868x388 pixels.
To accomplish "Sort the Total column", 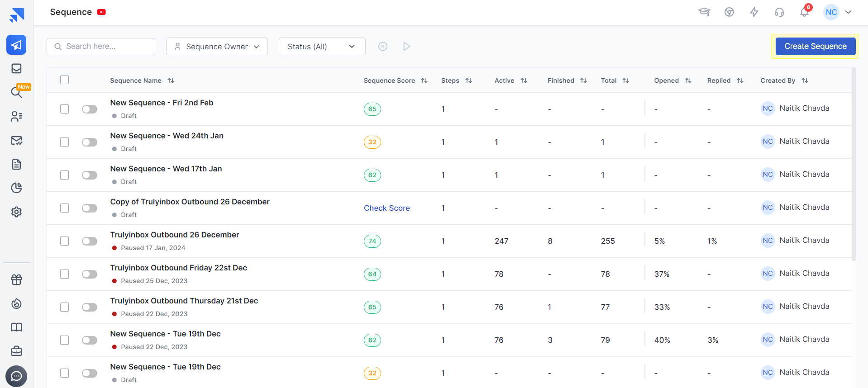I will coord(625,80).
